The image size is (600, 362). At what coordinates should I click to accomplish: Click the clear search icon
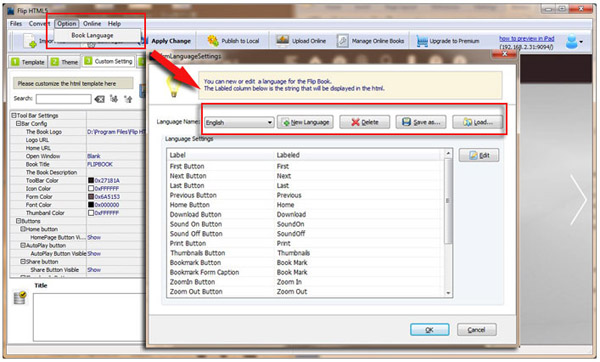coord(99,99)
